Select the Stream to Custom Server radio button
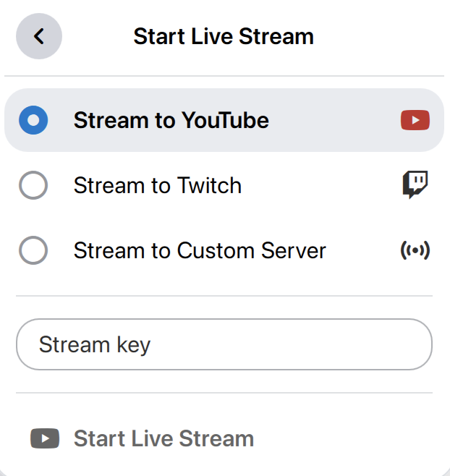The width and height of the screenshot is (450, 476). pos(33,251)
